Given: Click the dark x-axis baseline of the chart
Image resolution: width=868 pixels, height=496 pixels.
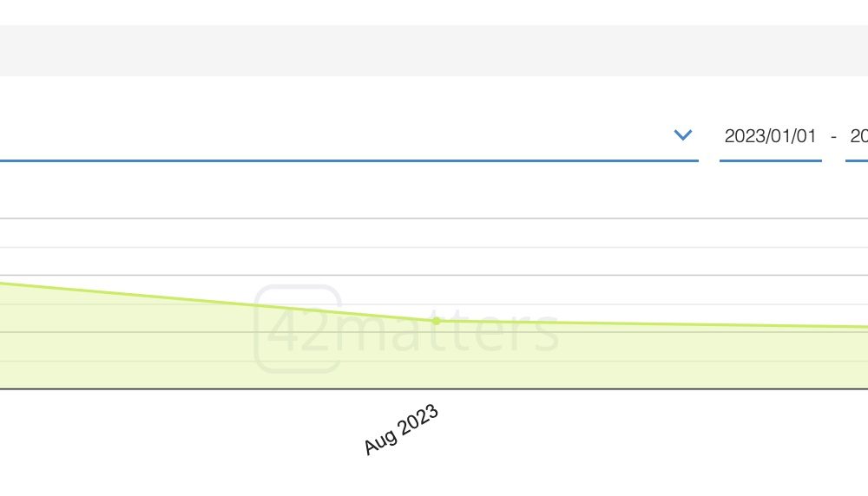Looking at the screenshot, I should click(x=434, y=388).
